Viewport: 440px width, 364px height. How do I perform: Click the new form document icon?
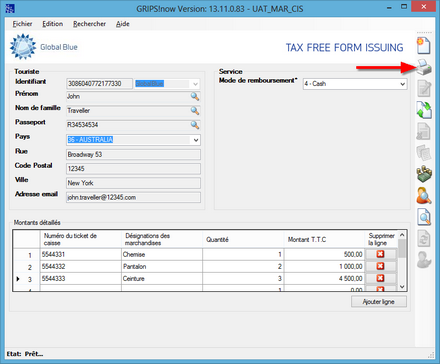[424, 46]
